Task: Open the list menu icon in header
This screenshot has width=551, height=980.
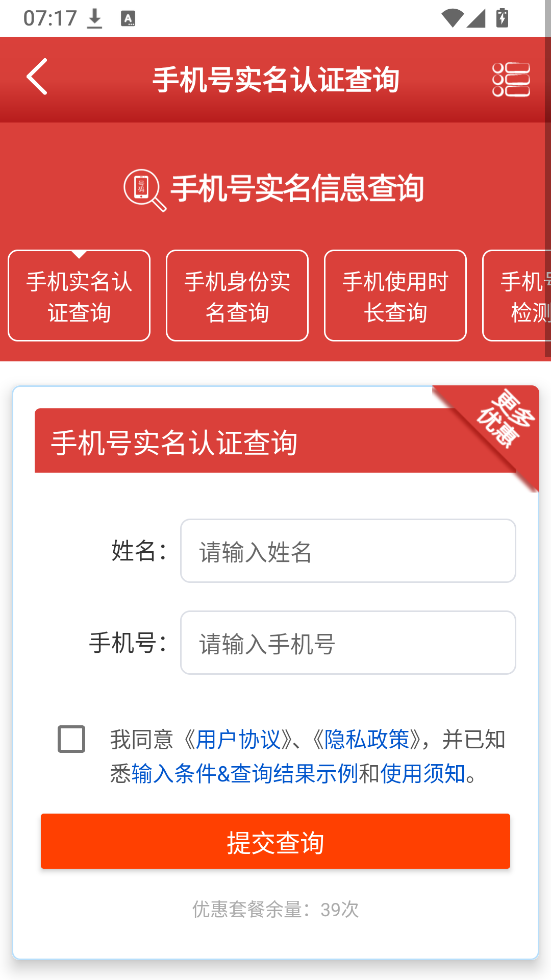Action: click(511, 80)
